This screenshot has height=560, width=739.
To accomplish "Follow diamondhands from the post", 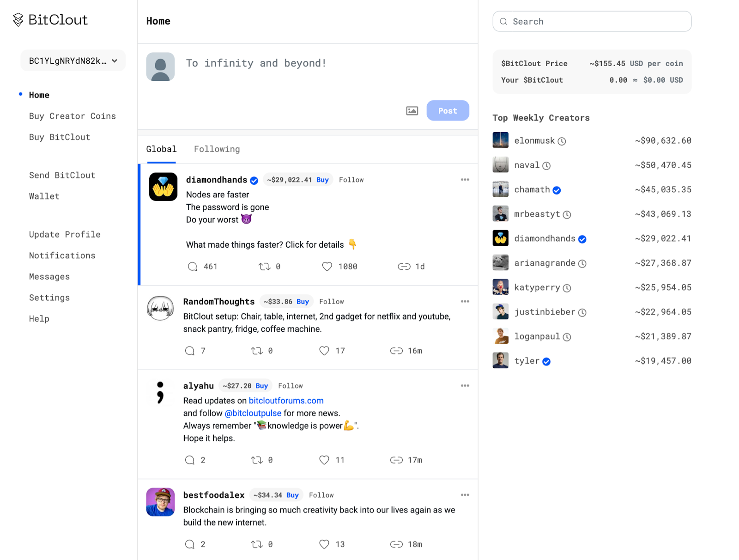I will (x=351, y=180).
